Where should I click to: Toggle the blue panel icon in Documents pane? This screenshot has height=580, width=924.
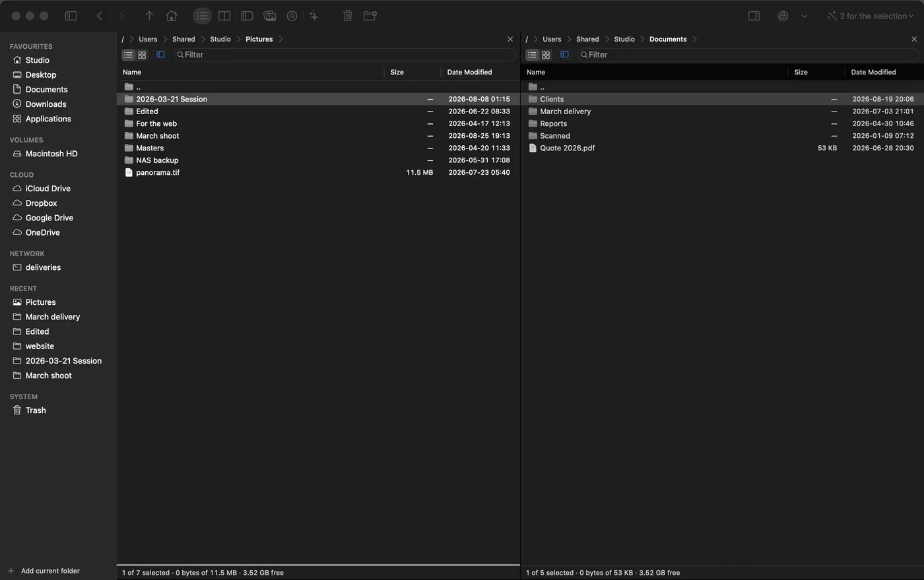pyautogui.click(x=564, y=55)
